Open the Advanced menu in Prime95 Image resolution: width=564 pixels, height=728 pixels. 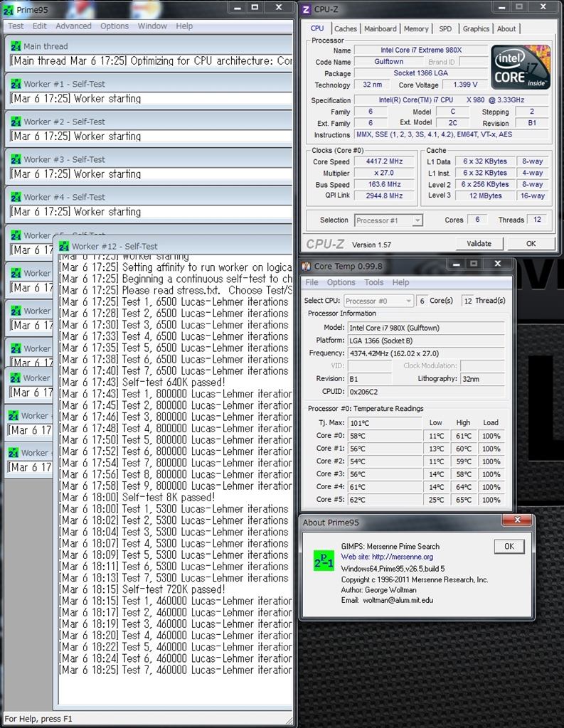pos(73,26)
